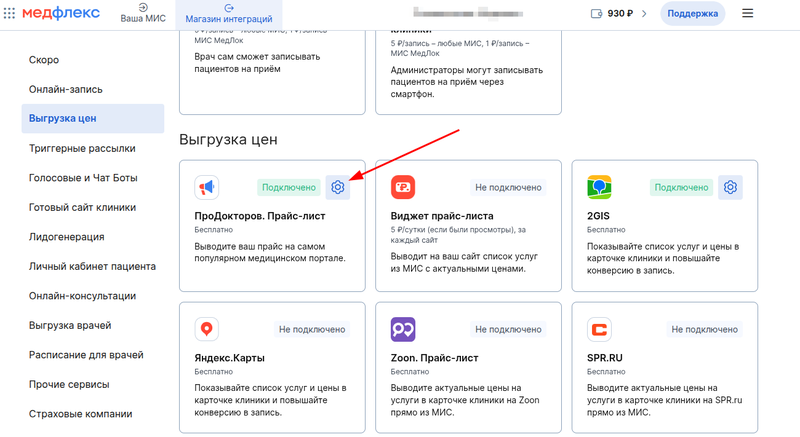Screen dimensions: 800x437
Task: Open settings gear for ПроДокторов. Прайс-лист
Action: pos(338,187)
